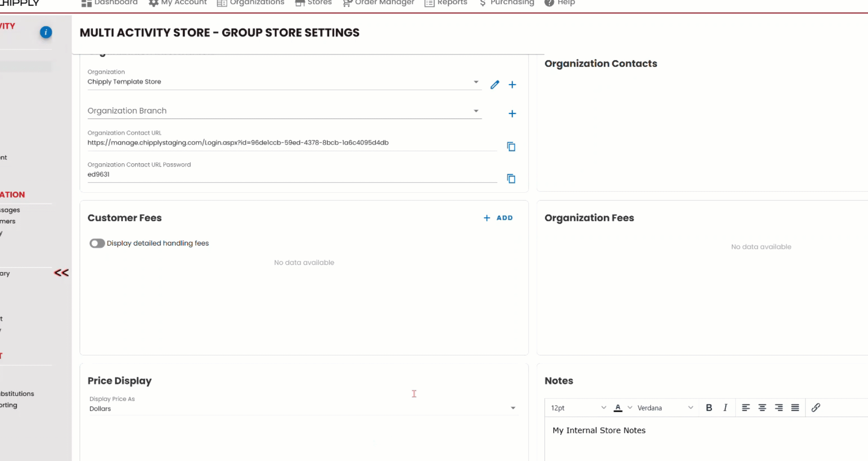Open the Display Price As dropdown

tap(513, 408)
